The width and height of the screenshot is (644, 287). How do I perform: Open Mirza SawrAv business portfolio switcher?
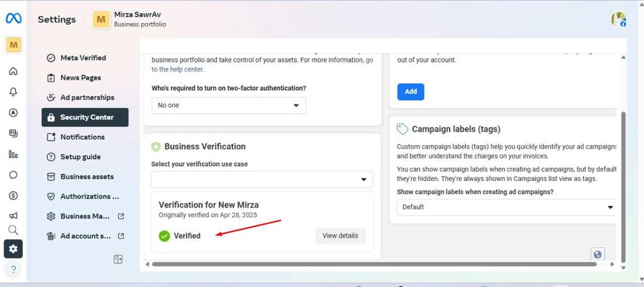coord(129,19)
